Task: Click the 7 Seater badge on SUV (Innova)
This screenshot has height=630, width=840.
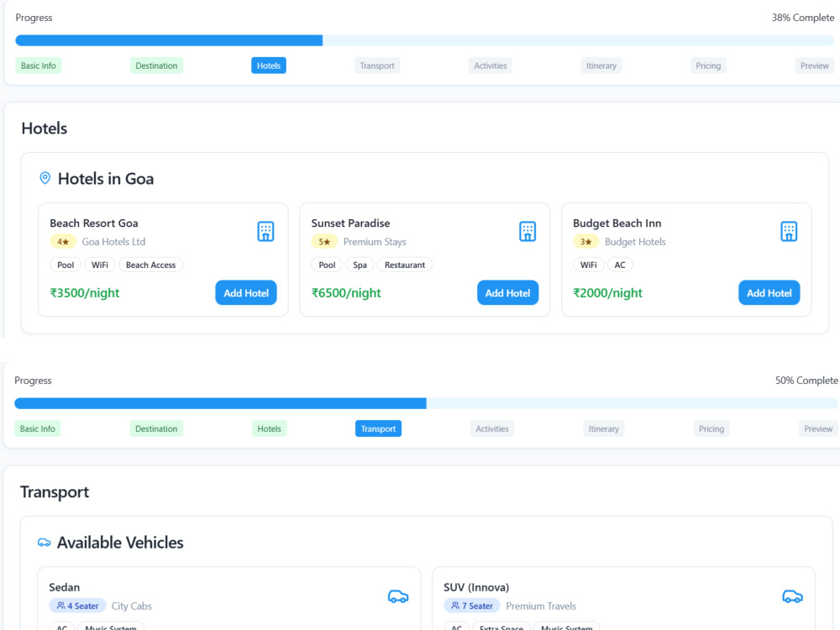Action: click(472, 606)
